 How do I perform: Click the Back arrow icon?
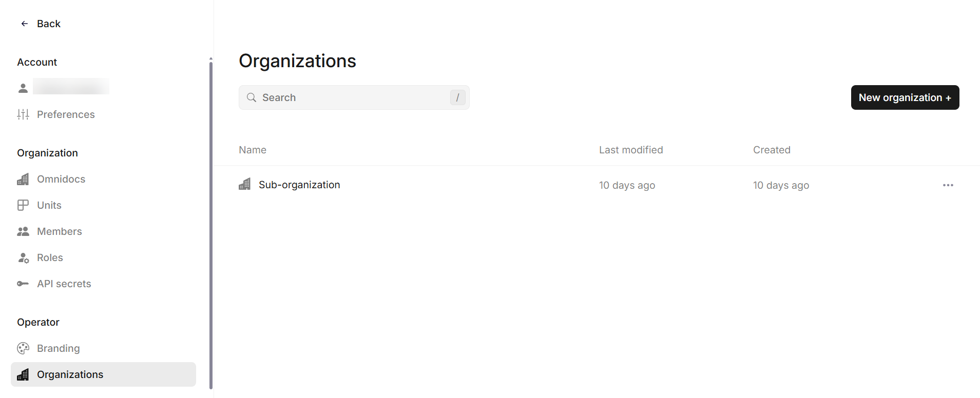24,24
